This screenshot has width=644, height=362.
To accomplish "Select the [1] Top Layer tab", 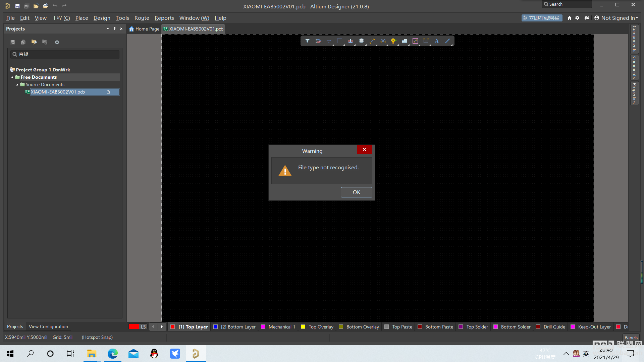I will pos(190,327).
